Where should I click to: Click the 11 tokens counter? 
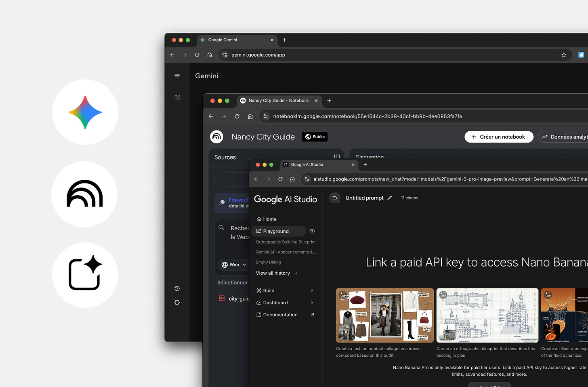click(409, 198)
